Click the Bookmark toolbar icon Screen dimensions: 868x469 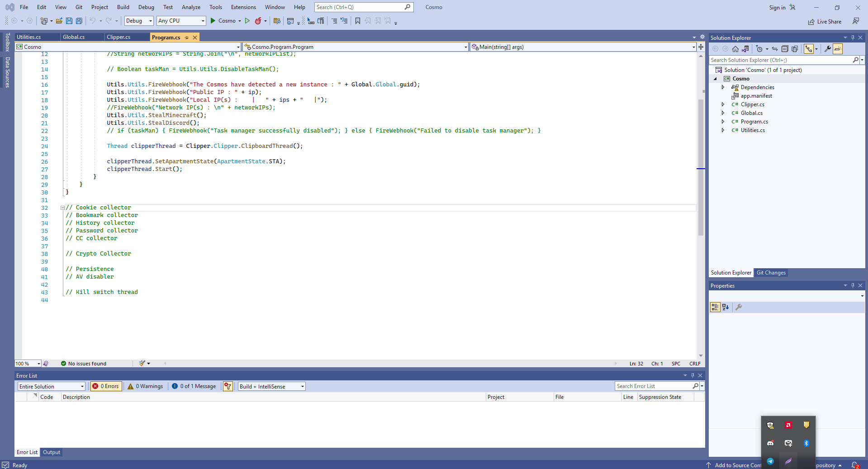pyautogui.click(x=358, y=21)
